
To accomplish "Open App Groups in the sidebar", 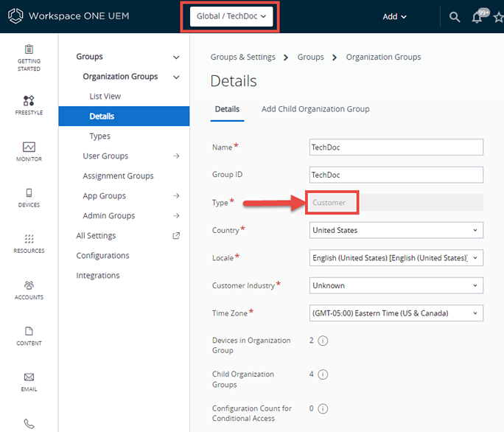I will point(104,196).
